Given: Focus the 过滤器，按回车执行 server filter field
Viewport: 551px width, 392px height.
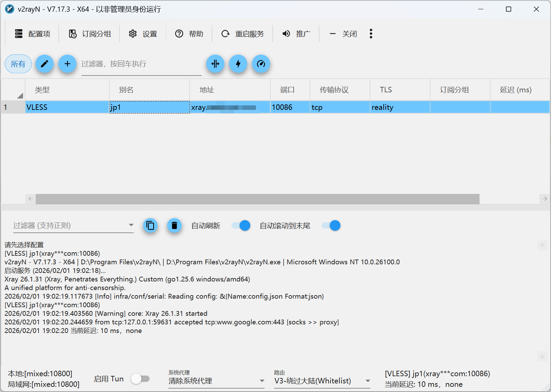Looking at the screenshot, I should 141,64.
